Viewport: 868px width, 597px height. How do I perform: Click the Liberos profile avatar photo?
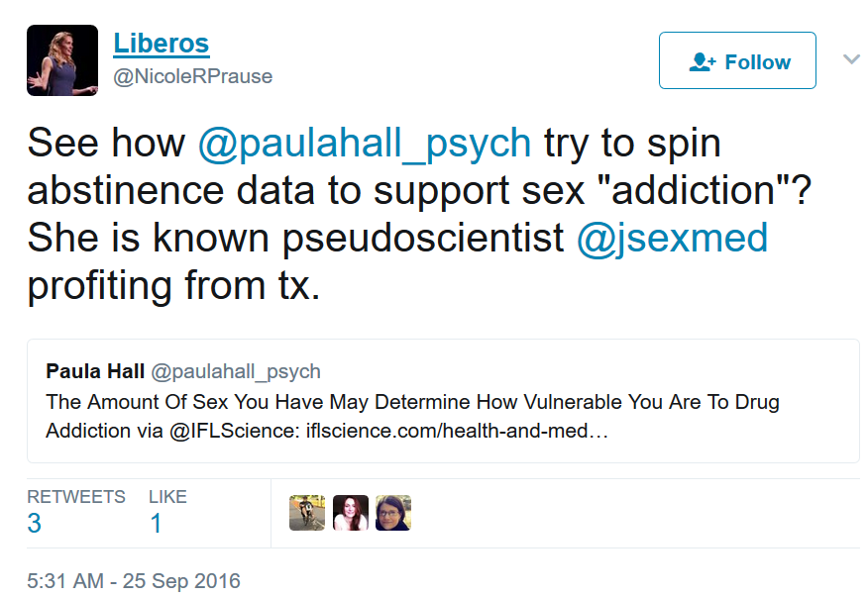pyautogui.click(x=62, y=60)
